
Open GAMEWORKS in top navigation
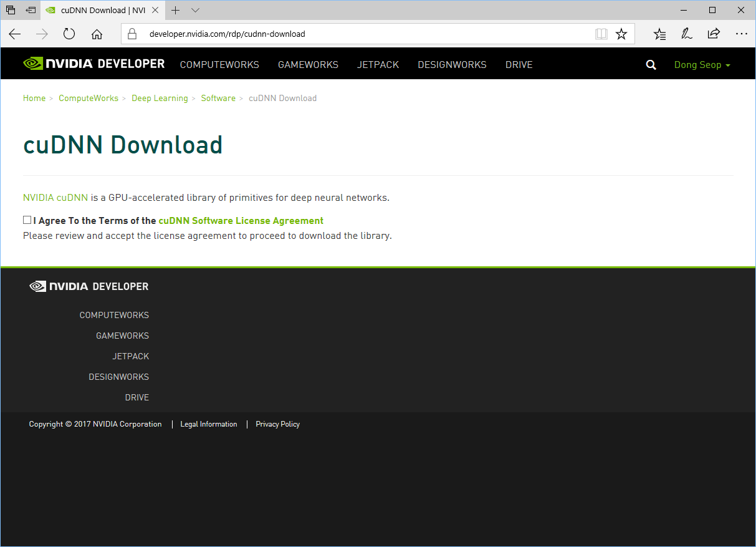[x=308, y=65]
